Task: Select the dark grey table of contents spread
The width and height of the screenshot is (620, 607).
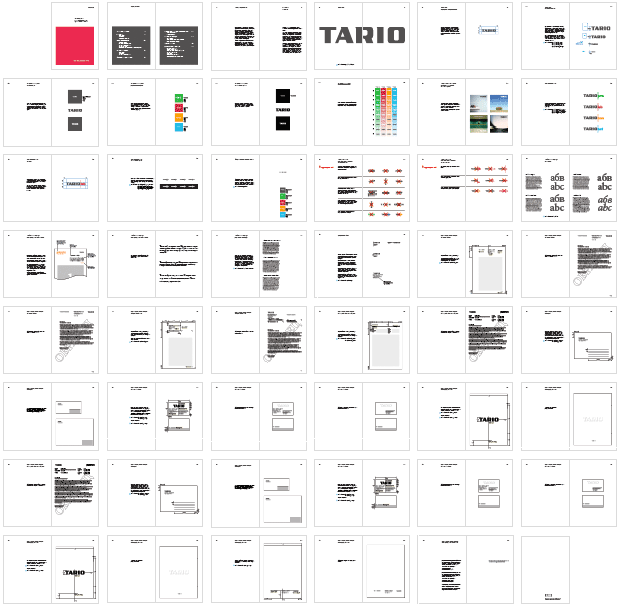Action: point(154,36)
